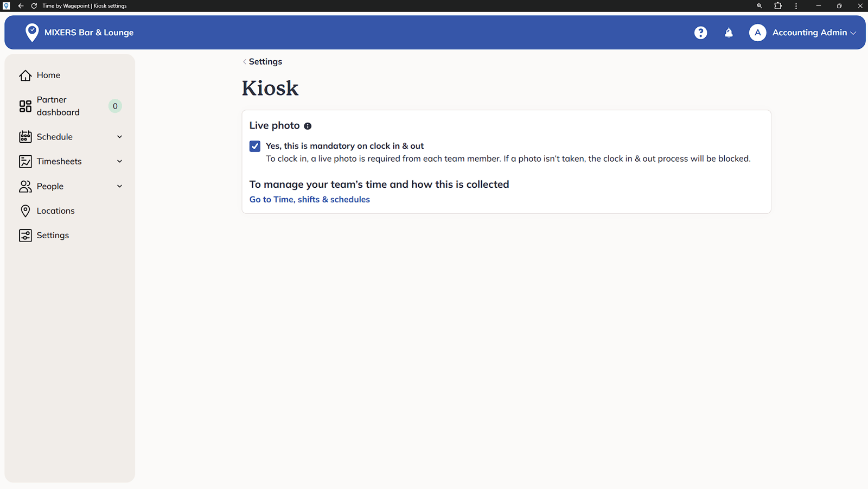Open the extensions puzzle icon

(778, 6)
